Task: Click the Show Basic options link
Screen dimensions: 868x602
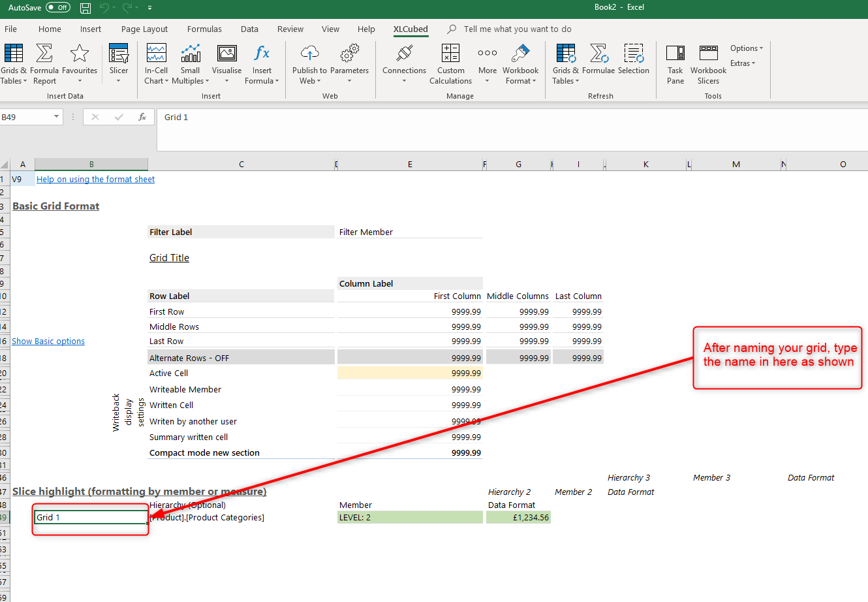Action: (48, 341)
